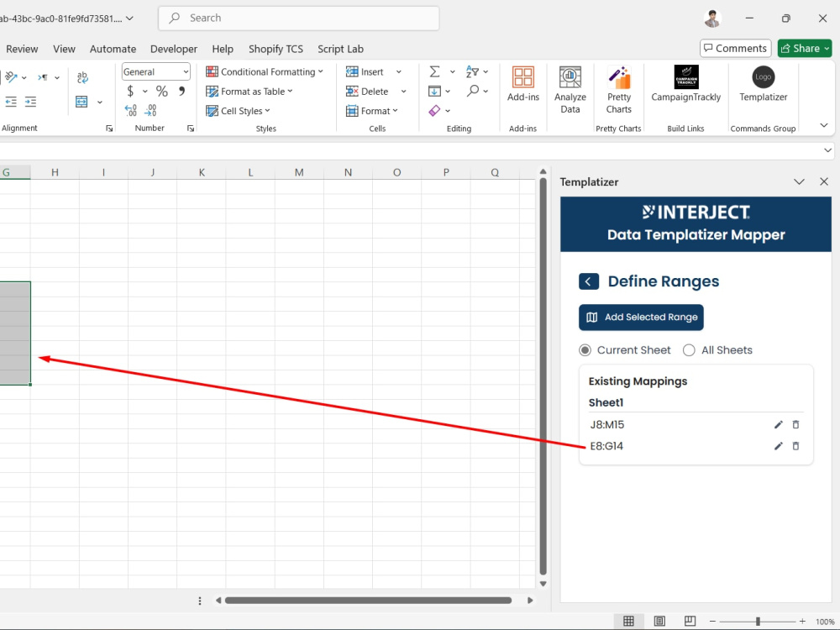
Task: Decrease indent in Alignment group
Action: point(11,102)
